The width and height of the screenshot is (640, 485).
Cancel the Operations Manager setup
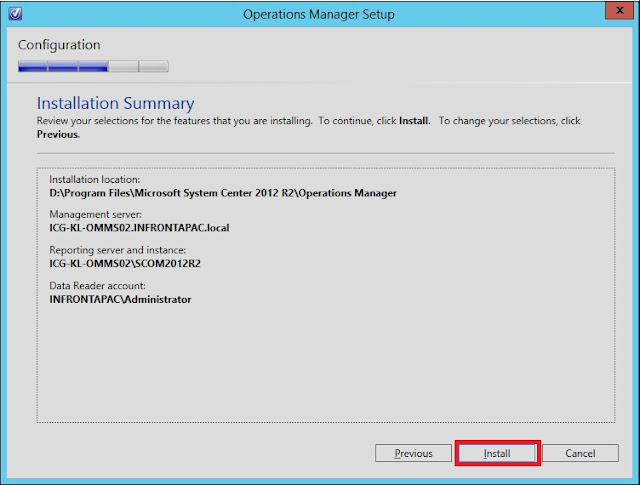click(580, 453)
